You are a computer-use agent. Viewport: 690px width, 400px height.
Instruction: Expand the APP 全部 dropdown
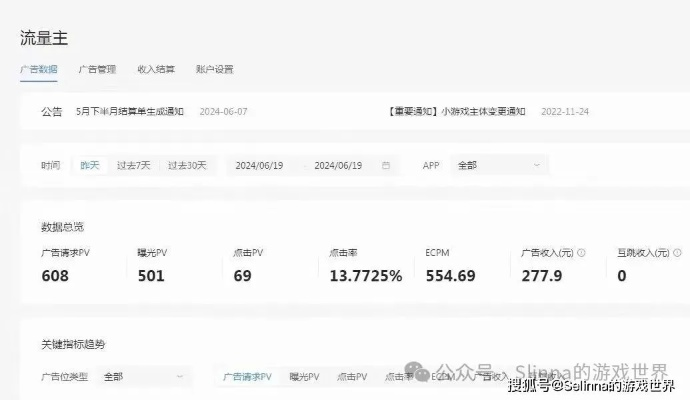tap(499, 165)
